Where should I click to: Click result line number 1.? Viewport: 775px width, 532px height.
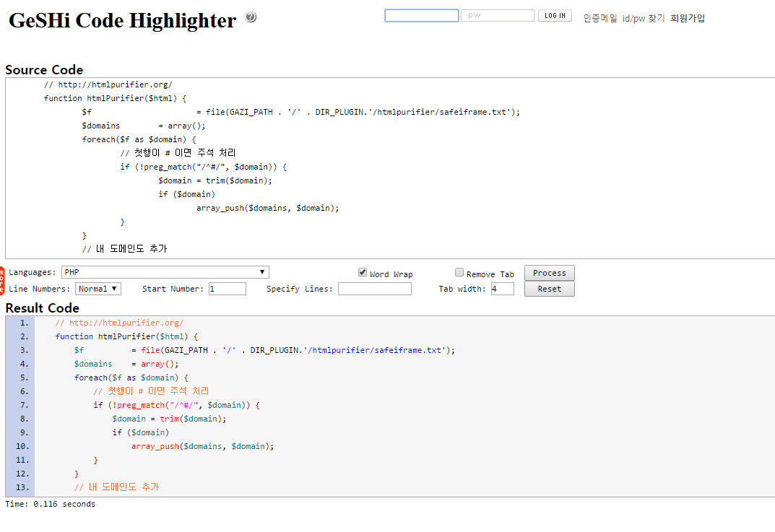(x=24, y=323)
